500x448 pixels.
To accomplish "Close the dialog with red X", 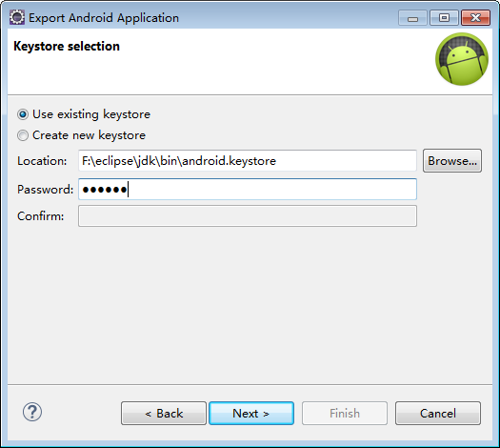I will coord(476,18).
